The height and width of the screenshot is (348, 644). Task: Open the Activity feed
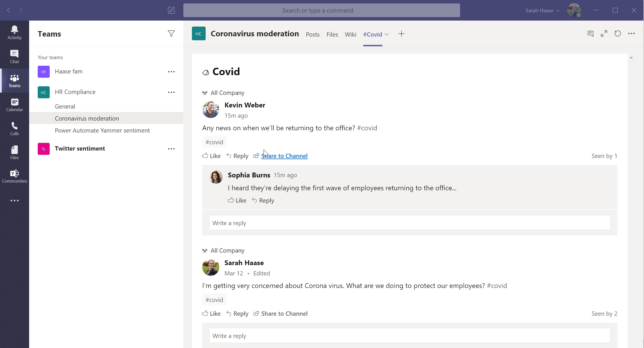tap(14, 32)
